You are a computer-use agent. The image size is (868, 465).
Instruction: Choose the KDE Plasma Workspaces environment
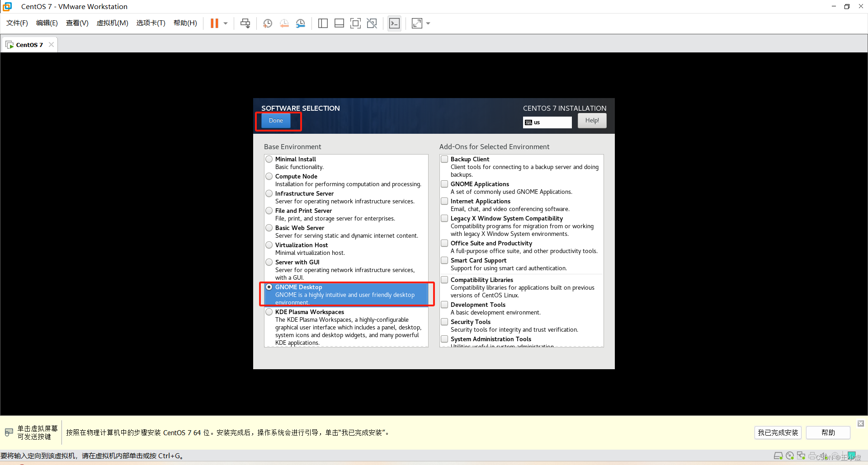pyautogui.click(x=269, y=312)
